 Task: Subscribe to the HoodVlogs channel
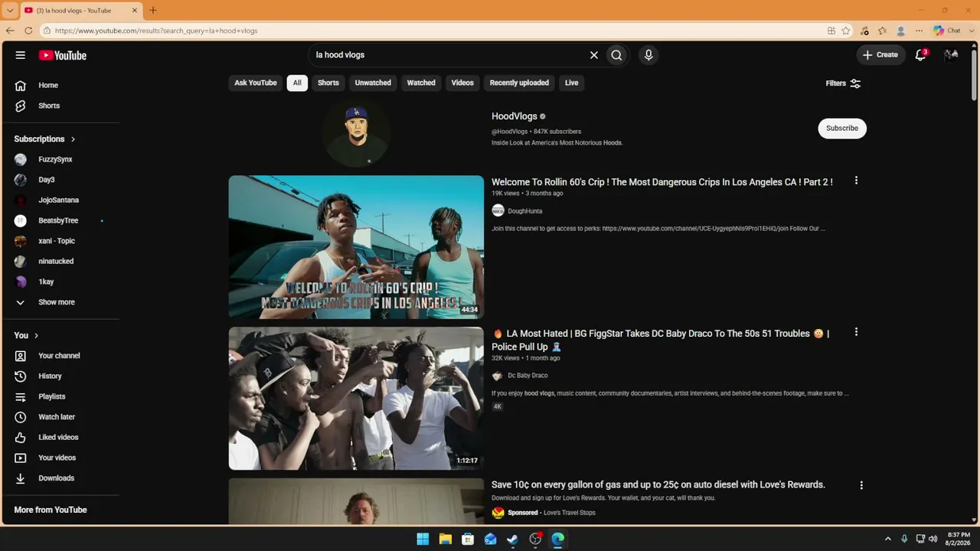click(842, 128)
